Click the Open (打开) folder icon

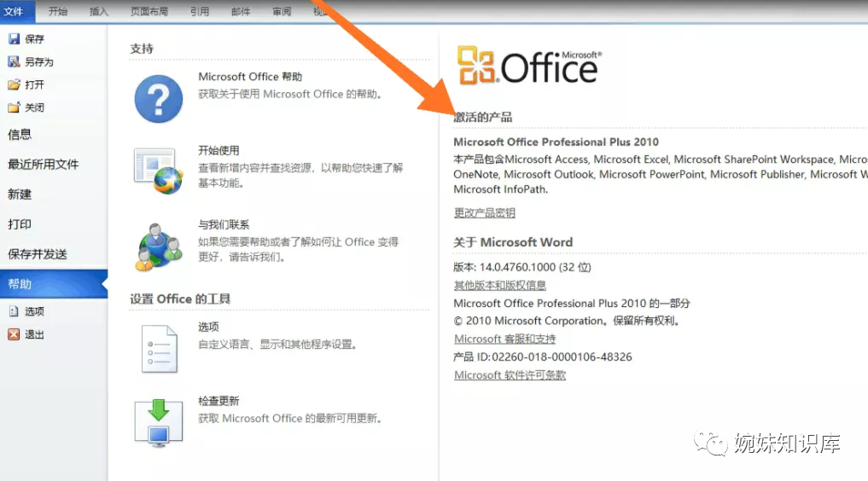pos(14,84)
